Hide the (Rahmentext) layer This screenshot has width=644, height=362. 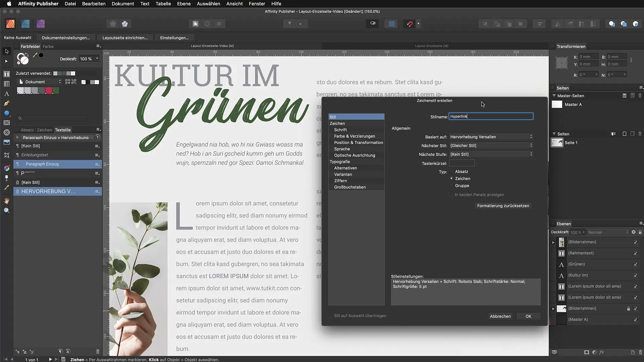click(x=635, y=253)
